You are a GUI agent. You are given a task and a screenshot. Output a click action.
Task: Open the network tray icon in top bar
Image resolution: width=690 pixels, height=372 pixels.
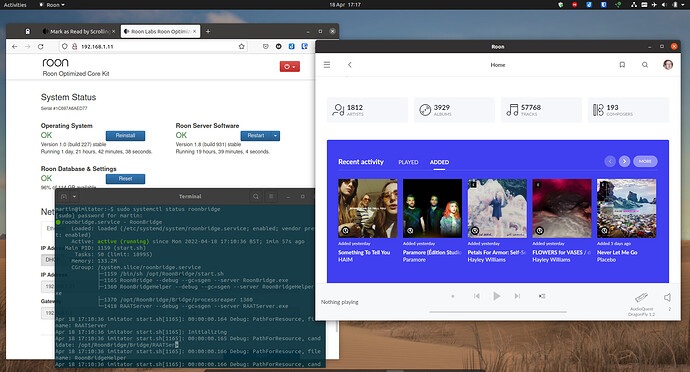(x=634, y=5)
